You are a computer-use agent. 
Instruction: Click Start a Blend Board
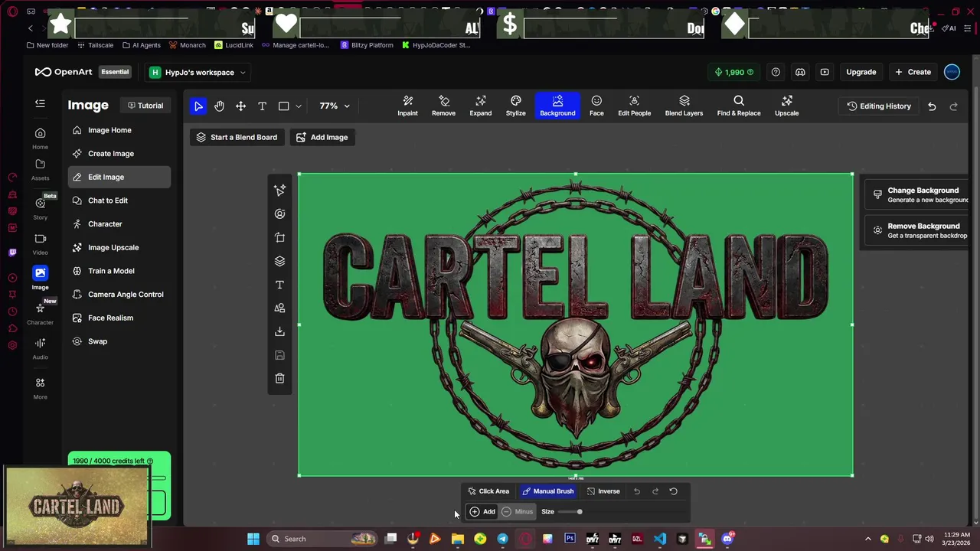coord(237,137)
